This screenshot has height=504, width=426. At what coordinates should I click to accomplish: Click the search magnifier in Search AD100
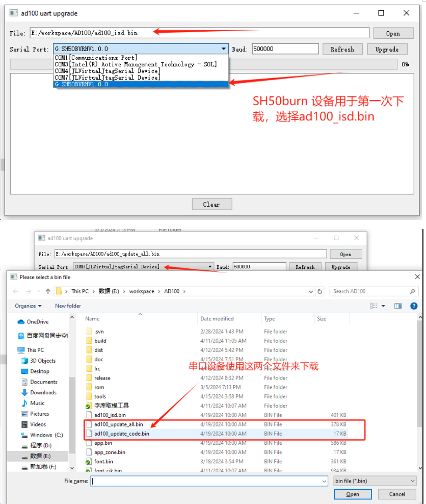[x=412, y=292]
